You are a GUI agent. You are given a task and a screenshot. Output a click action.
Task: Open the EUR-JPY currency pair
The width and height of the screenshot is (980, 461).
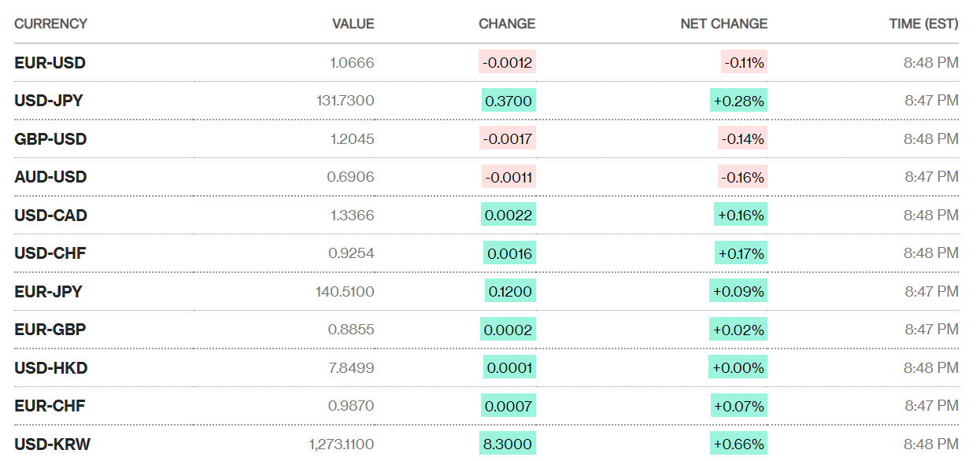point(48,292)
